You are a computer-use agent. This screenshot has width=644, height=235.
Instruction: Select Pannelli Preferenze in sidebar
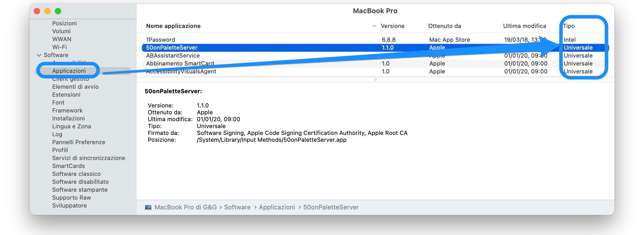coord(79,142)
